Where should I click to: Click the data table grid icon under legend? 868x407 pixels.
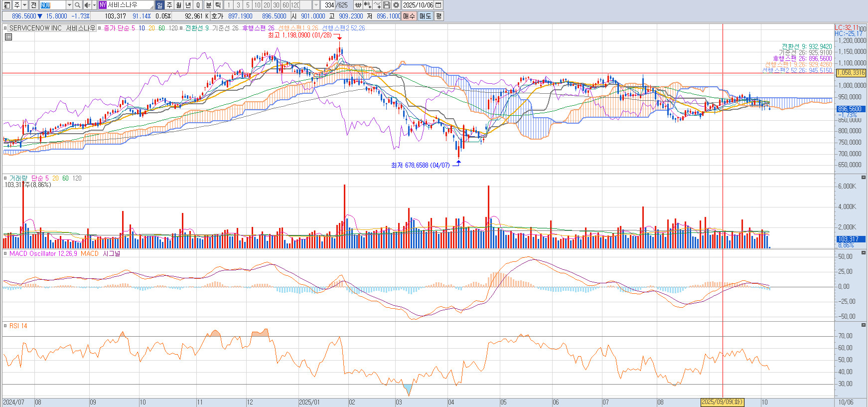coord(8,36)
